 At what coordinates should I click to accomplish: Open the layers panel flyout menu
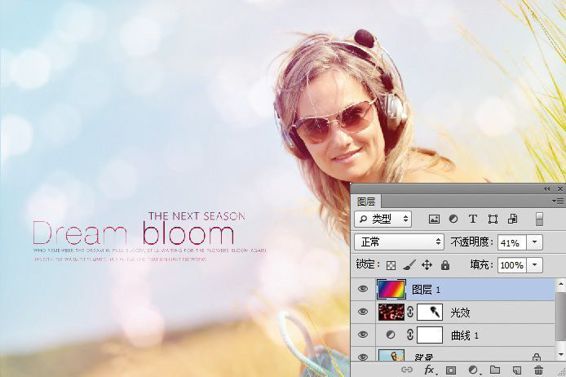(558, 201)
